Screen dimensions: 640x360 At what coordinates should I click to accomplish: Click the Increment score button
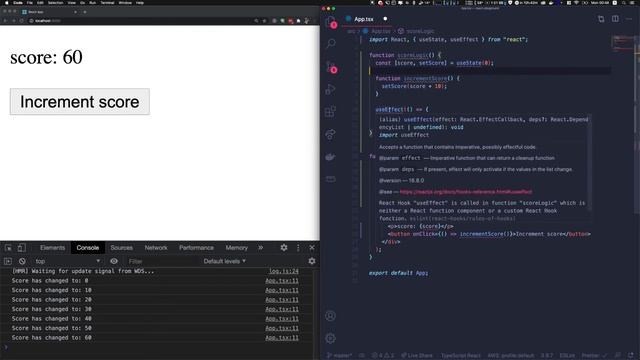tap(80, 102)
